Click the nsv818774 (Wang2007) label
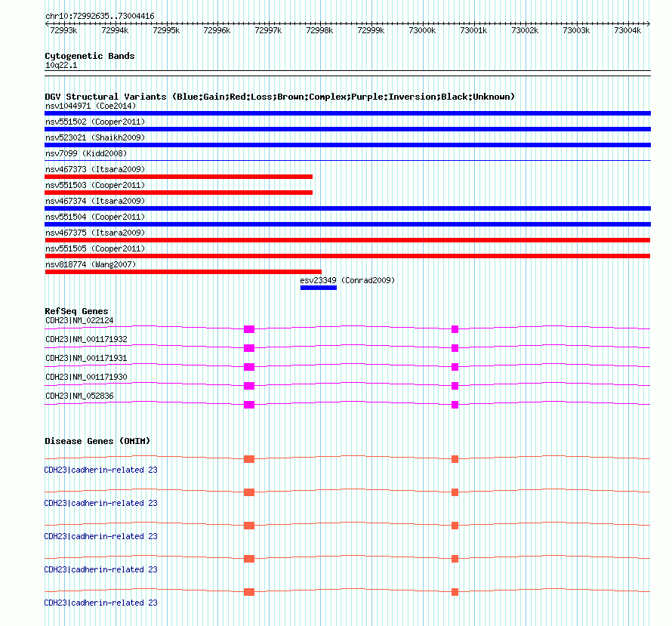 (x=91, y=264)
